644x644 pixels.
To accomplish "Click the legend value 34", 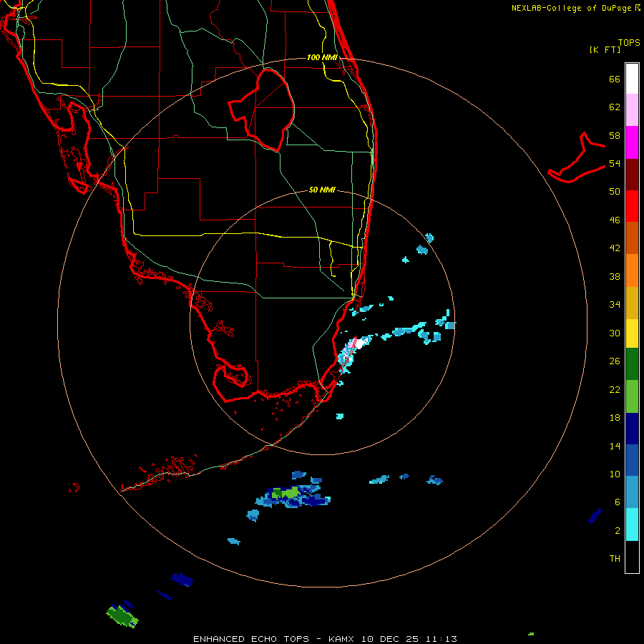I will click(x=615, y=304).
